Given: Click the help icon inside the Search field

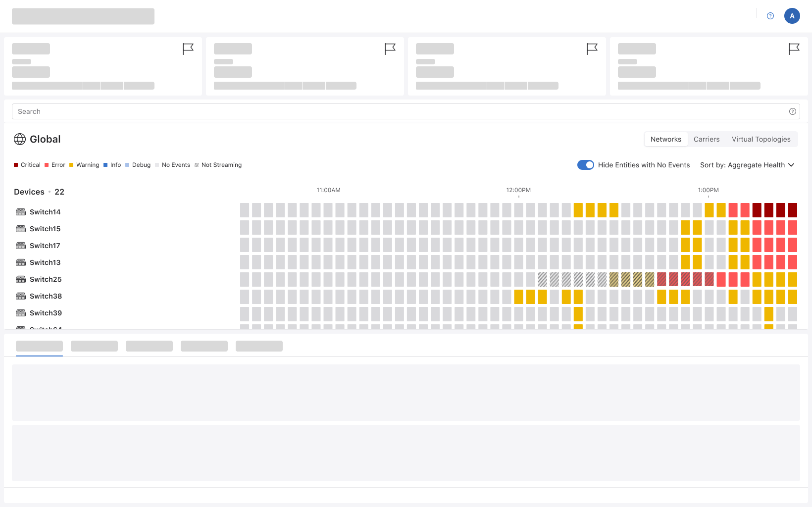Looking at the screenshot, I should click(793, 111).
